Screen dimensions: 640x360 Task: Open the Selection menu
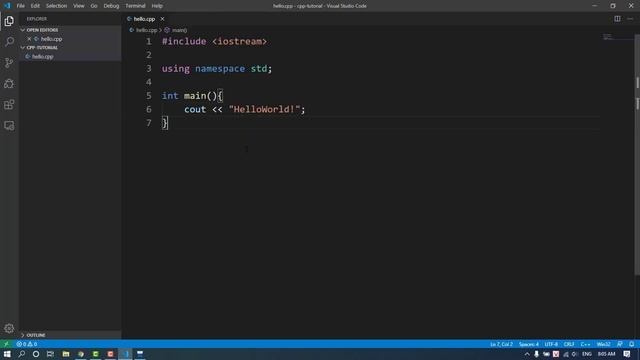(56, 6)
